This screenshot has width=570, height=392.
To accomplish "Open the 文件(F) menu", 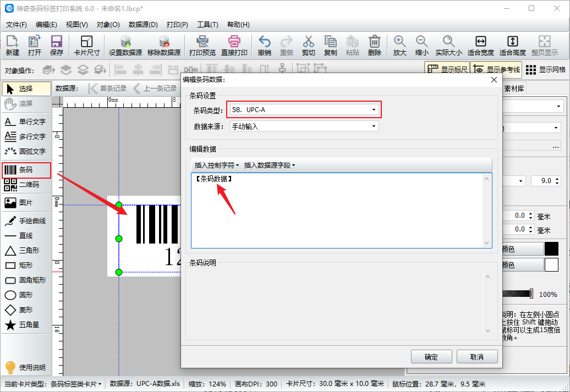I will click(x=17, y=25).
